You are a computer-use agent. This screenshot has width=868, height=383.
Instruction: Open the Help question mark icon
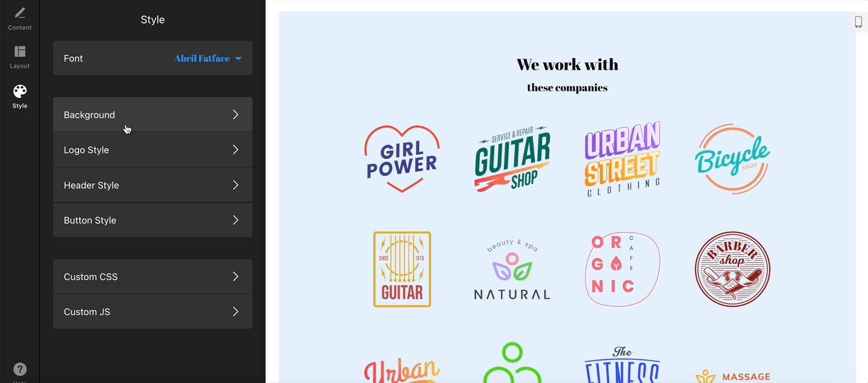pyautogui.click(x=20, y=369)
